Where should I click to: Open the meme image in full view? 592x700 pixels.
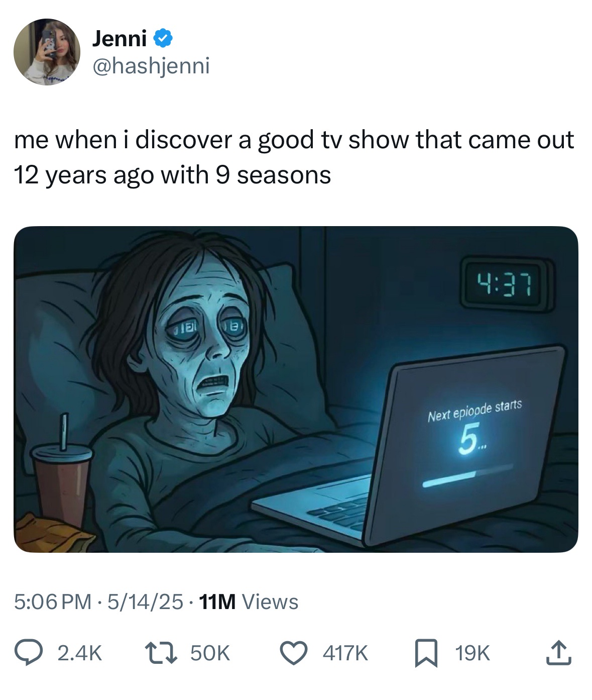coord(296,392)
